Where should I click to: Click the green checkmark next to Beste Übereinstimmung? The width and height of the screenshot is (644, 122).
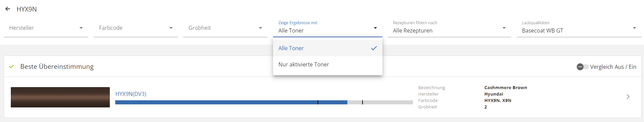tap(11, 66)
